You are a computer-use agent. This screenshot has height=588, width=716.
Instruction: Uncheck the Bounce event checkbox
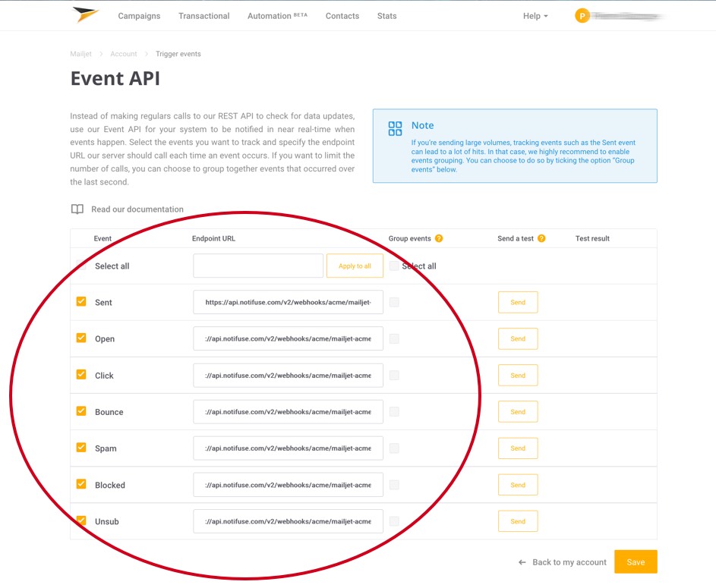80,411
